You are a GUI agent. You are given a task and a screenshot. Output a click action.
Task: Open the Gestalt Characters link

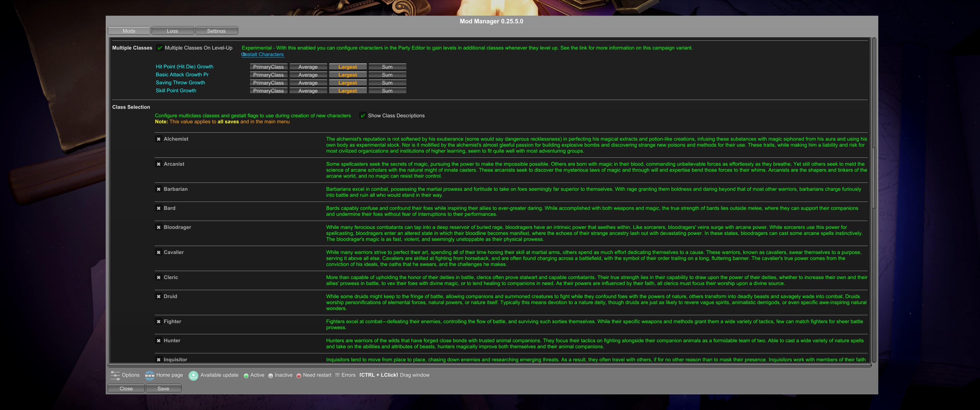(x=263, y=54)
